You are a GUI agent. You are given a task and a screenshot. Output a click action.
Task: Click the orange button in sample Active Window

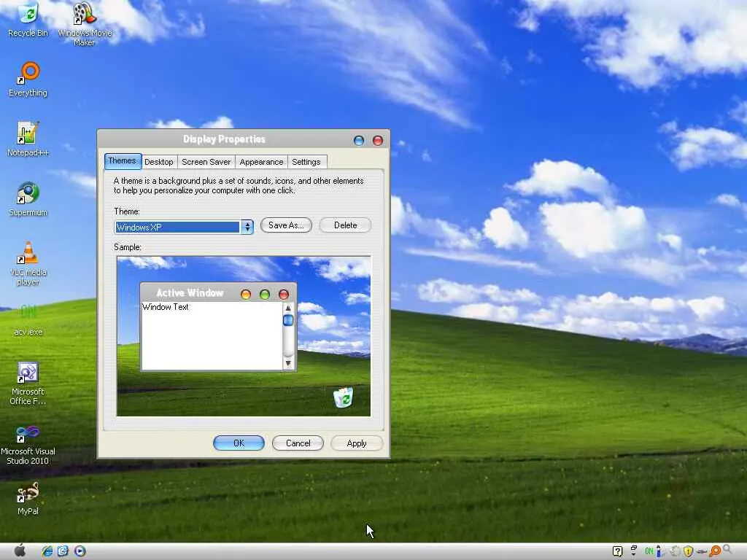(246, 295)
